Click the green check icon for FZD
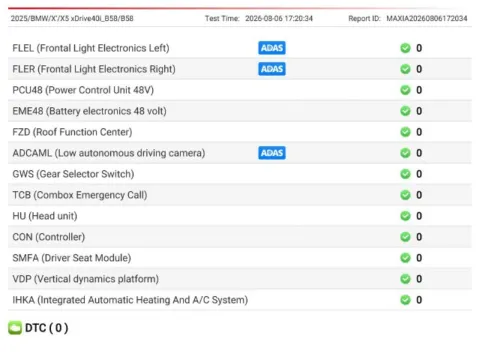The height and width of the screenshot is (360, 480). tap(405, 132)
